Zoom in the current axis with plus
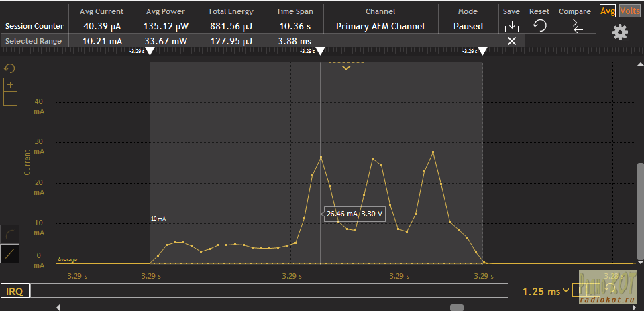644x311 pixels. 10,85
